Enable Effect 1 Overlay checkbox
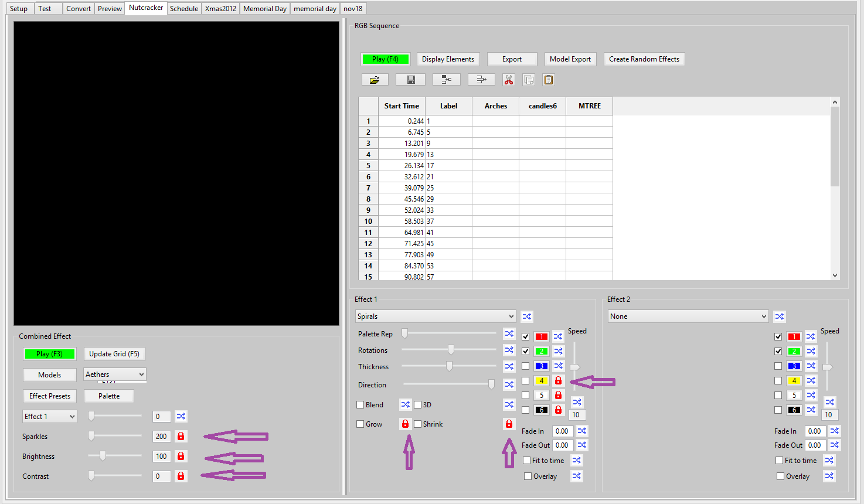 (528, 476)
